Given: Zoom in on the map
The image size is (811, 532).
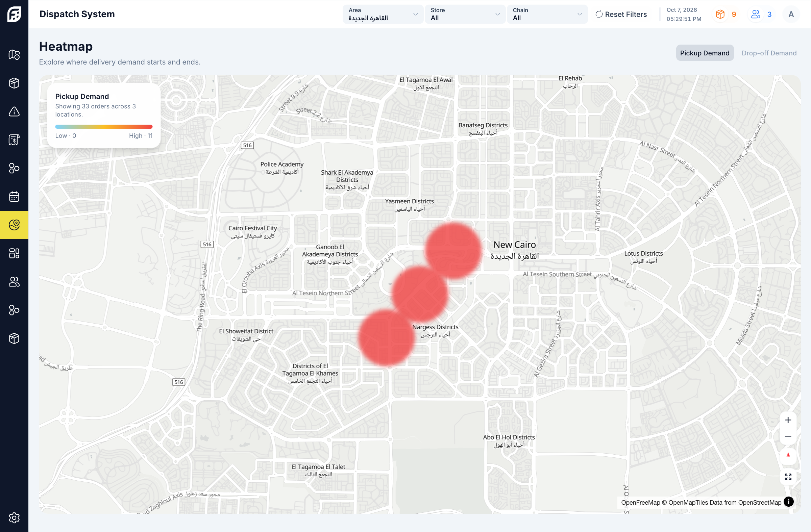Looking at the screenshot, I should 788,420.
